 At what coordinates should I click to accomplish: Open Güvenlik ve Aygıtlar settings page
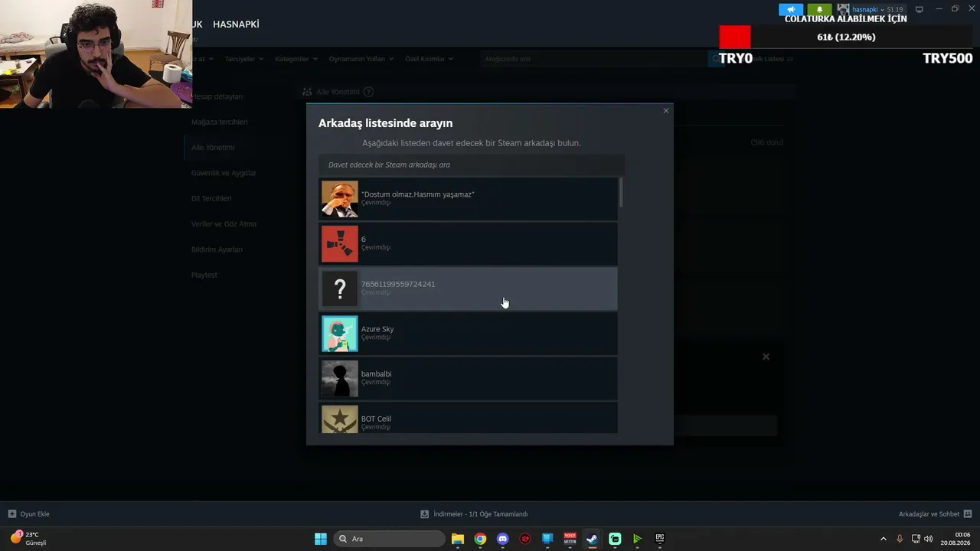tap(224, 173)
